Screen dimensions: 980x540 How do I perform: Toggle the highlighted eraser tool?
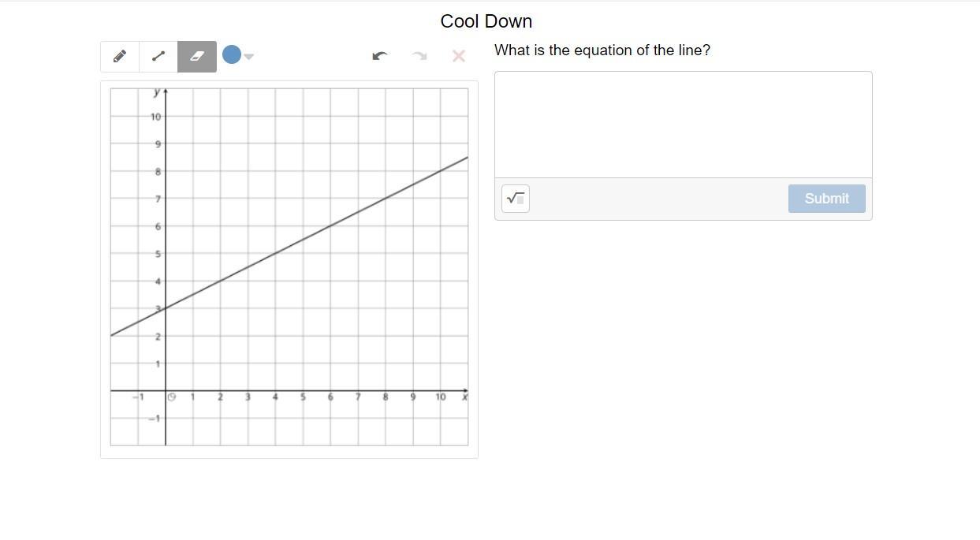[x=197, y=57]
